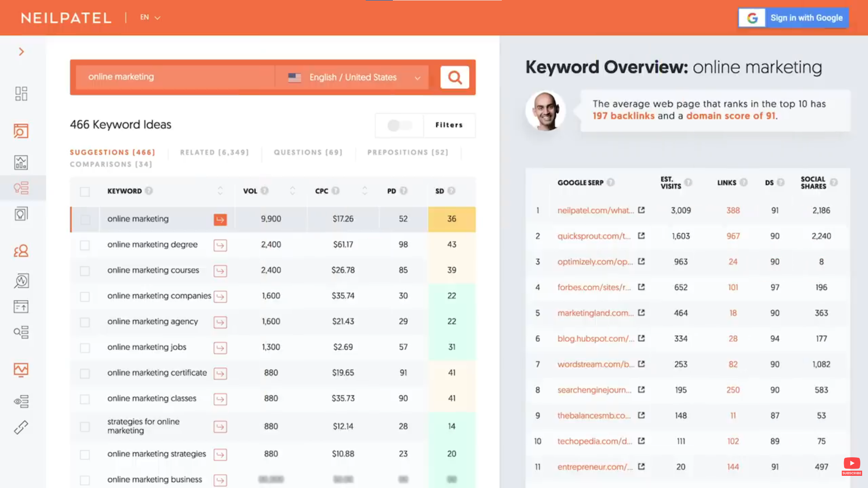The height and width of the screenshot is (488, 868).
Task: Open the neilpatel.com result in Google SERP list
Action: coord(596,210)
